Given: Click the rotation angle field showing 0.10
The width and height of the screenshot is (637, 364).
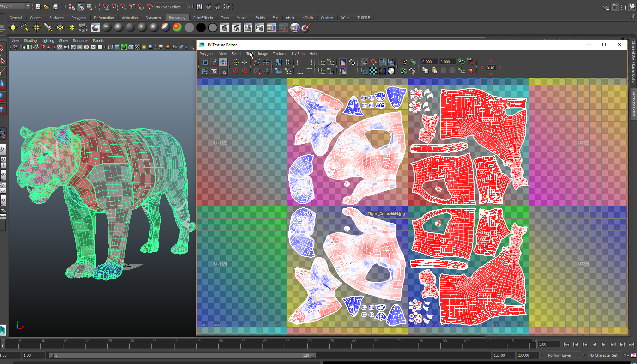Looking at the screenshot, I should [x=490, y=68].
